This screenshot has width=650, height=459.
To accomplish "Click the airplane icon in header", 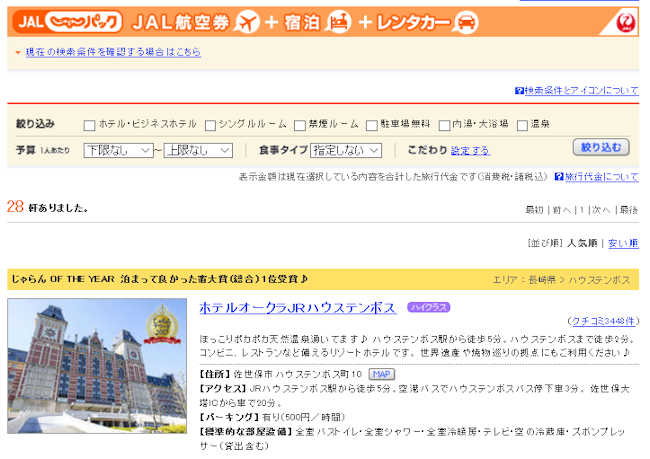I will (x=246, y=22).
